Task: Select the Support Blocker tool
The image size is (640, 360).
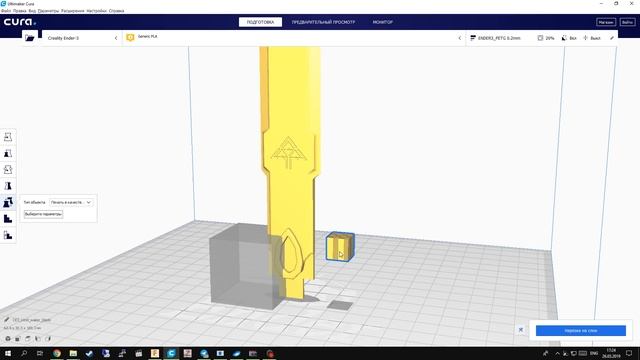Action: pos(8,219)
